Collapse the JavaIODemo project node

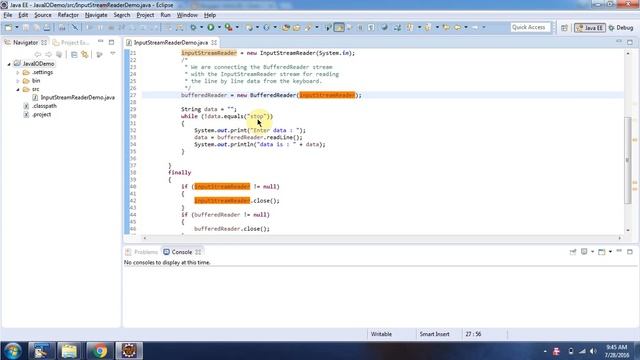[9, 64]
